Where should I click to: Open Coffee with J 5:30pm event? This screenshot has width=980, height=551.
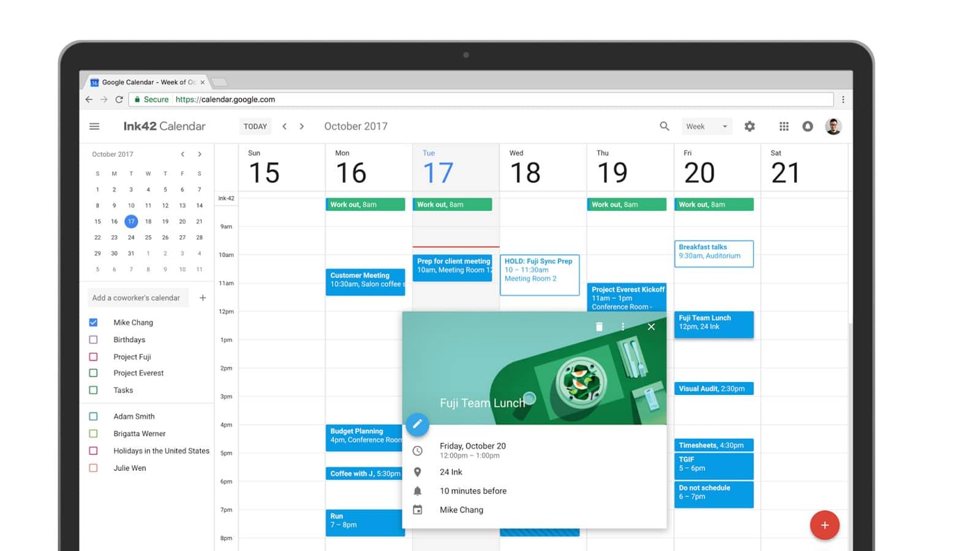click(x=364, y=473)
